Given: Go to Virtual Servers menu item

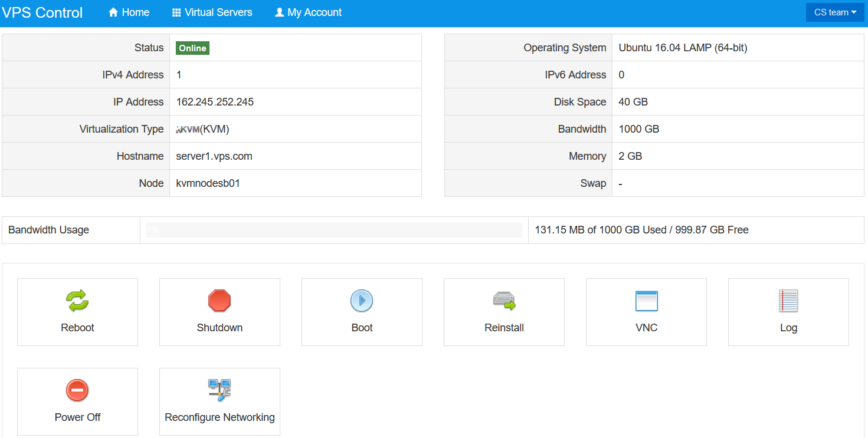Looking at the screenshot, I should 212,12.
